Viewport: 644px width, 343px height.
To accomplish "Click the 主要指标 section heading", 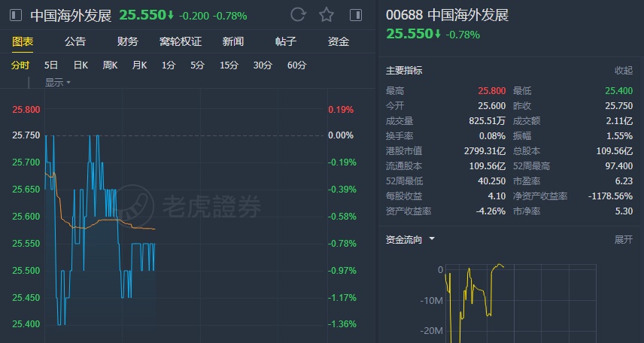I will [x=404, y=71].
